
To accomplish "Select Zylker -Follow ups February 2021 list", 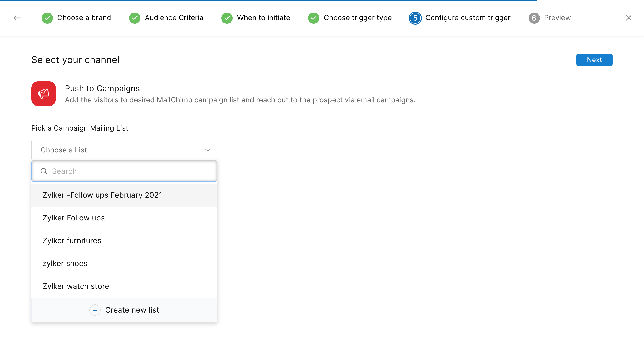I will point(102,195).
